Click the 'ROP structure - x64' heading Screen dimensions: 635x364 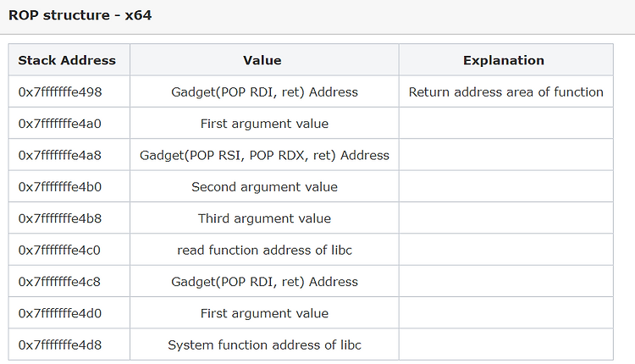80,15
